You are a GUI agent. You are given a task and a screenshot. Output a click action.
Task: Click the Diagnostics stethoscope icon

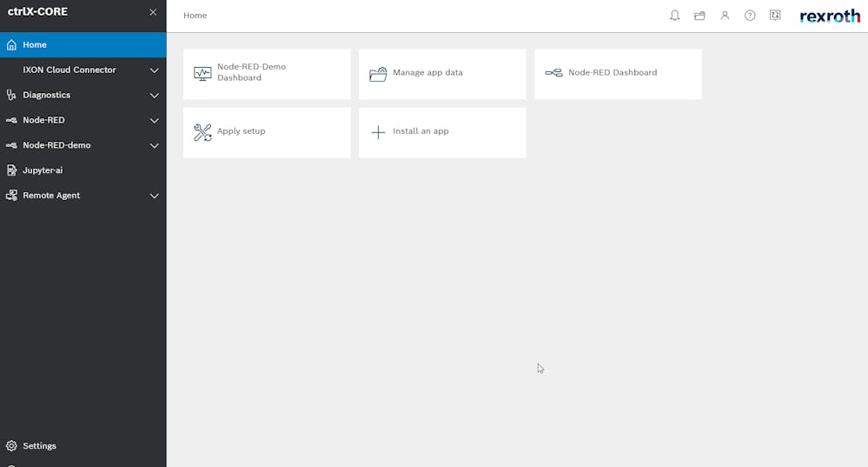[x=11, y=95]
